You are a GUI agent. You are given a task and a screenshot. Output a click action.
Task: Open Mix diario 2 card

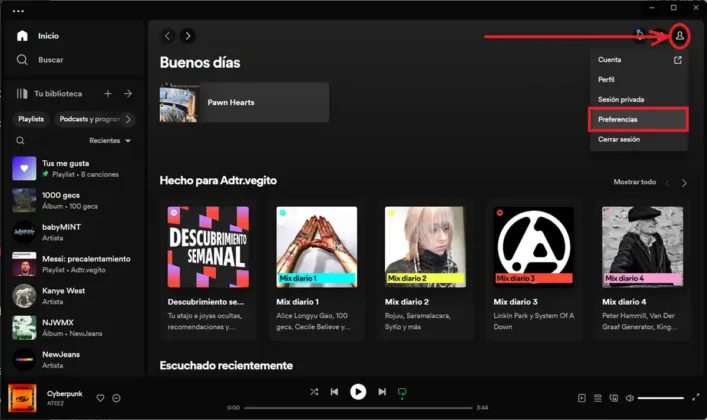coord(425,269)
